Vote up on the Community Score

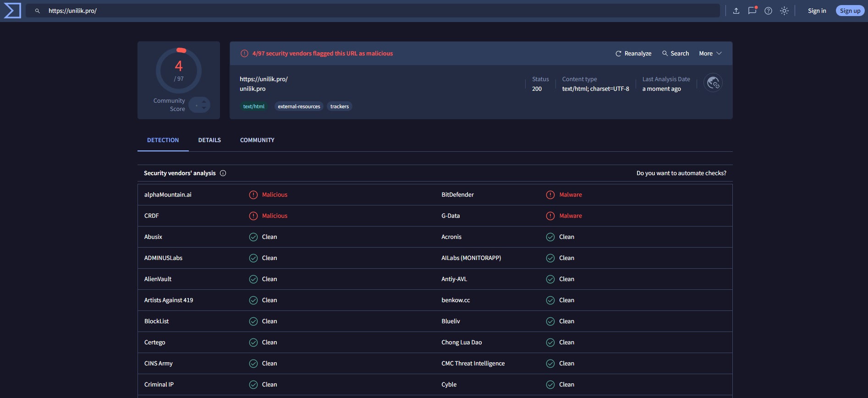[x=204, y=102]
